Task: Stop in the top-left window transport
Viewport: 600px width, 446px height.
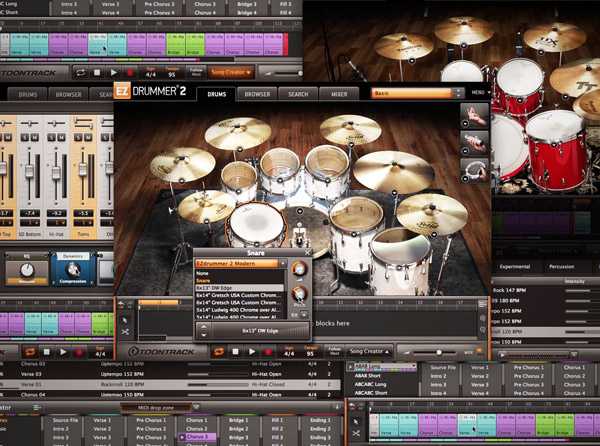Action: pyautogui.click(x=97, y=72)
